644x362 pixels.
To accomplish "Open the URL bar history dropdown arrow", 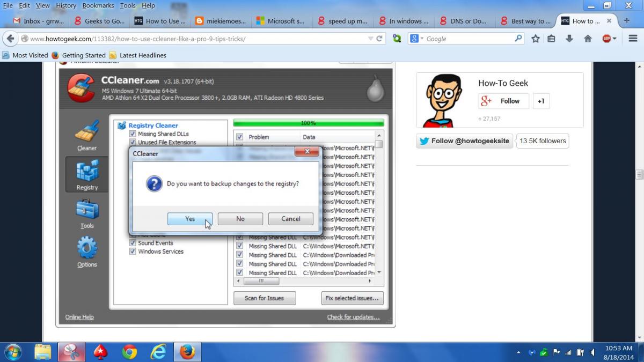I will (x=370, y=39).
